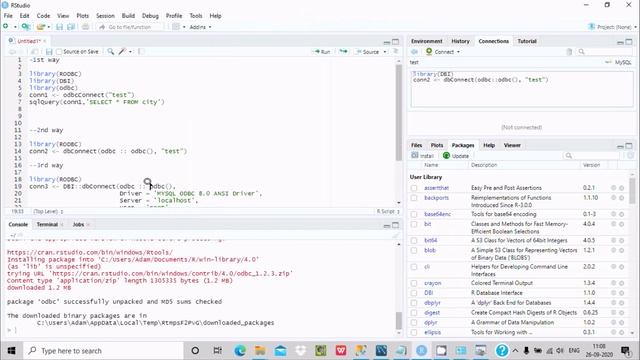
Task: Click the Print document icon
Action: tap(85, 27)
